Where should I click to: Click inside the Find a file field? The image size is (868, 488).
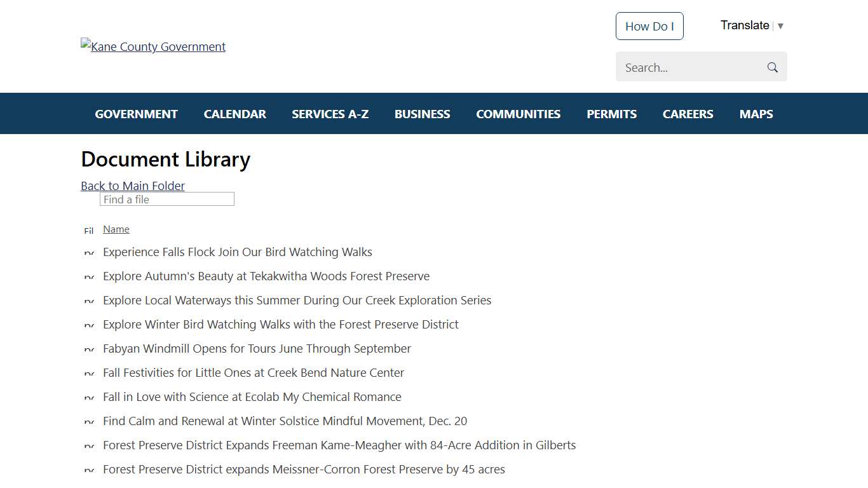166,199
